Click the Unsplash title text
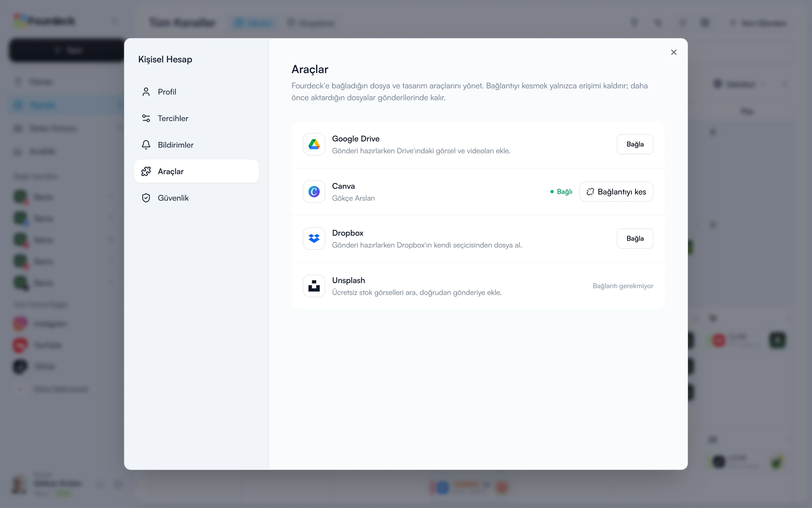This screenshot has height=508, width=812. [x=348, y=280]
